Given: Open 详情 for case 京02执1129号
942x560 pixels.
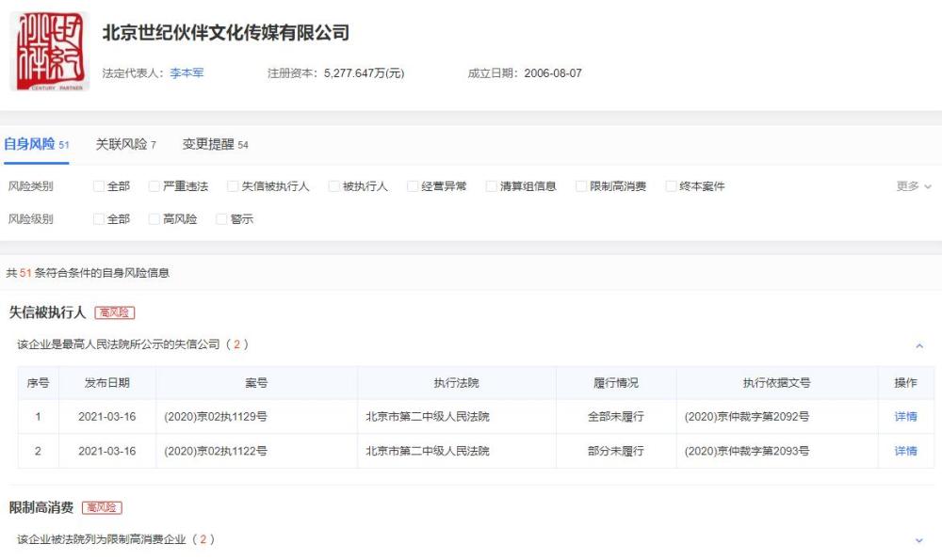Looking at the screenshot, I should [x=905, y=417].
